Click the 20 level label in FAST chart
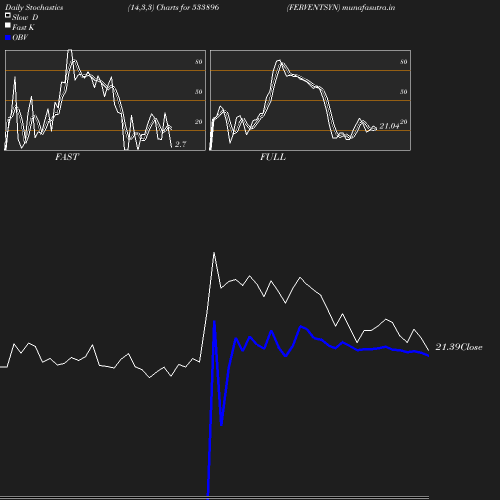 (198, 122)
